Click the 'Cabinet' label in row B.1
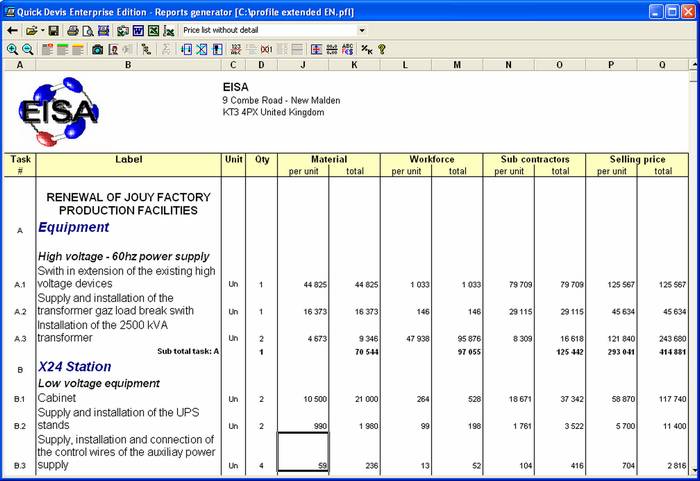 coord(57,398)
